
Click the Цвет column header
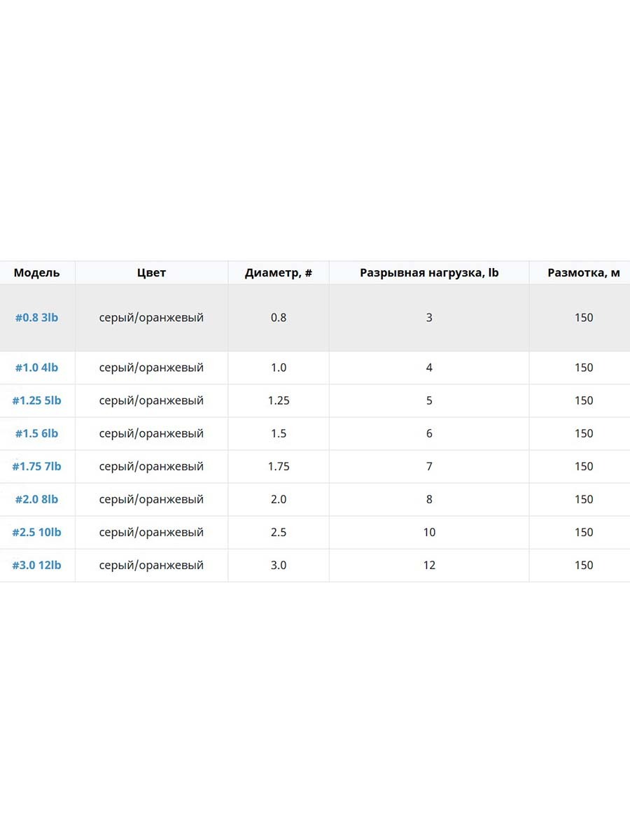(x=151, y=273)
